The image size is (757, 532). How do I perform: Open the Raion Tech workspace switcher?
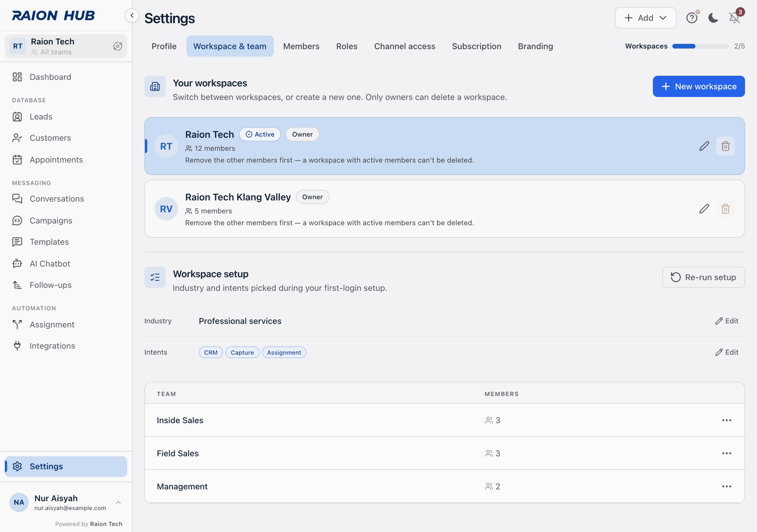66,46
